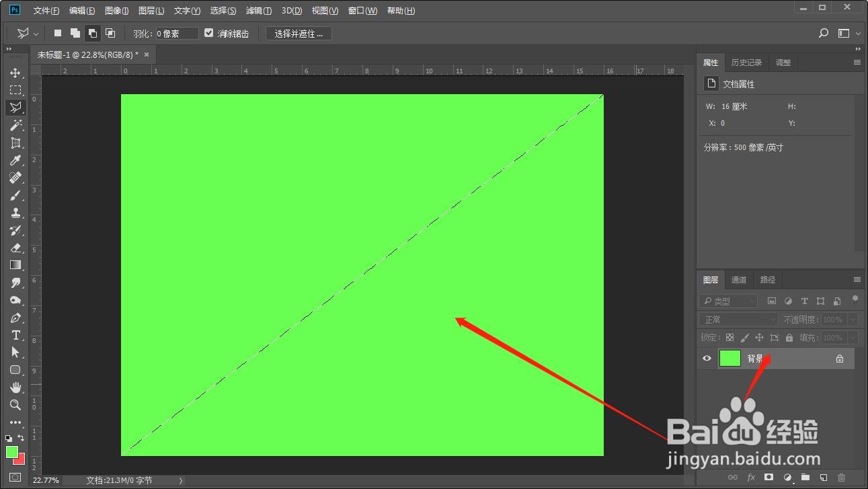Image resolution: width=868 pixels, height=489 pixels.
Task: Open the 正常 blend mode dropdown
Action: click(739, 319)
